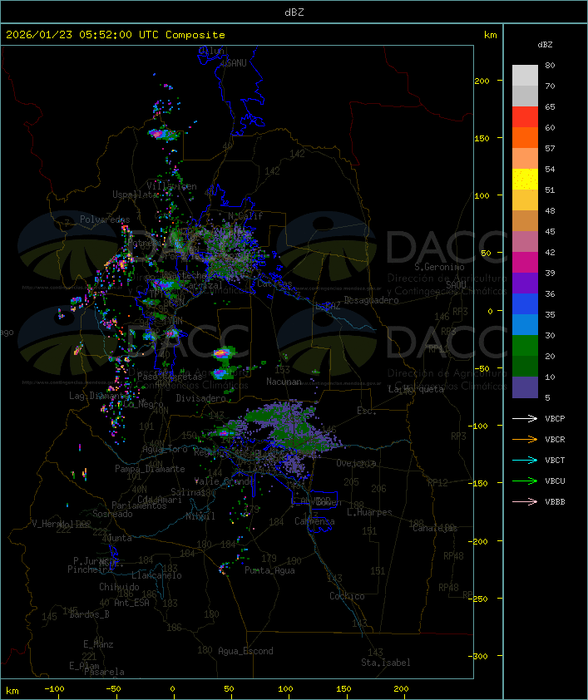Click the Nacunan map label

pyautogui.click(x=284, y=381)
